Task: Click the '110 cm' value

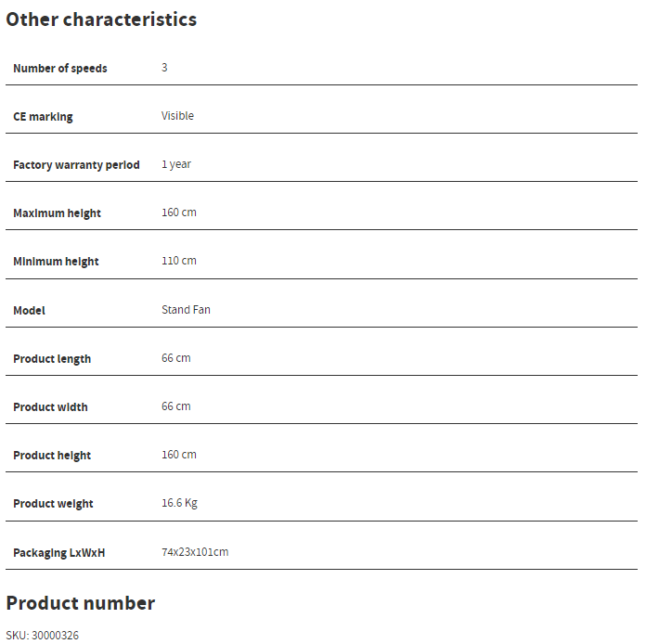Action: (179, 261)
